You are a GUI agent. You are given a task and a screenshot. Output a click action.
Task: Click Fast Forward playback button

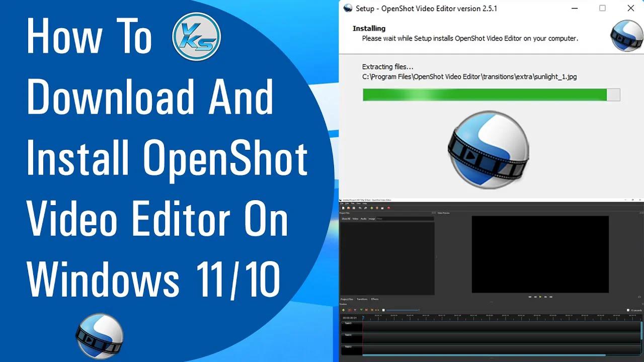pyautogui.click(x=545, y=297)
